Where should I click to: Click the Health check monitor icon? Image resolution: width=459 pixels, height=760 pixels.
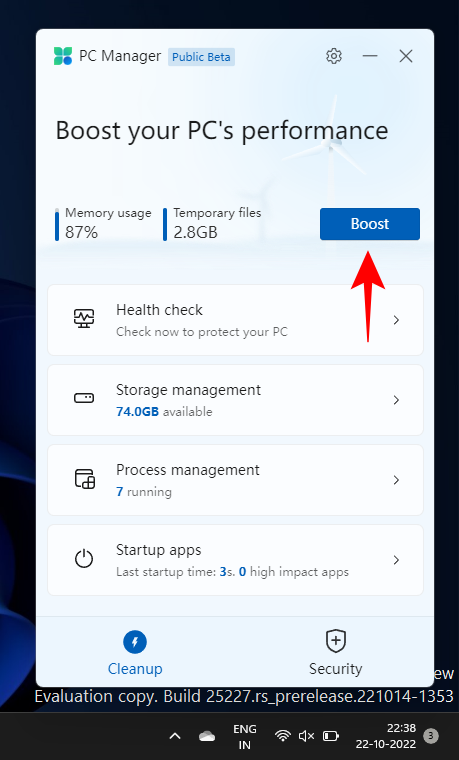pos(84,319)
